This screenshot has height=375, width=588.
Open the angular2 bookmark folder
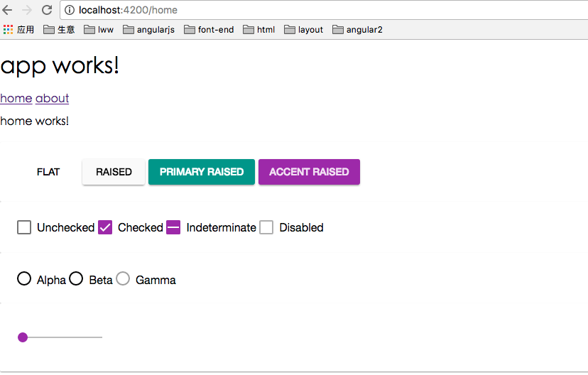(x=357, y=30)
